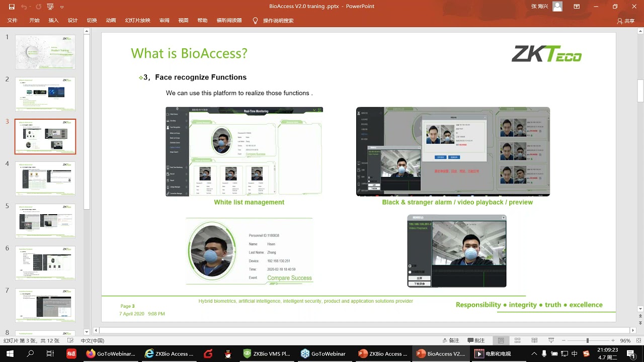644x362 pixels.
Task: Open the 视图 (View) tab
Action: (x=183, y=21)
